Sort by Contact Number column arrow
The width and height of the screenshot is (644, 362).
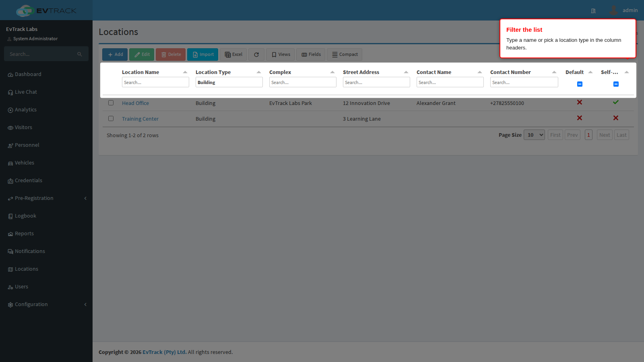coord(554,72)
